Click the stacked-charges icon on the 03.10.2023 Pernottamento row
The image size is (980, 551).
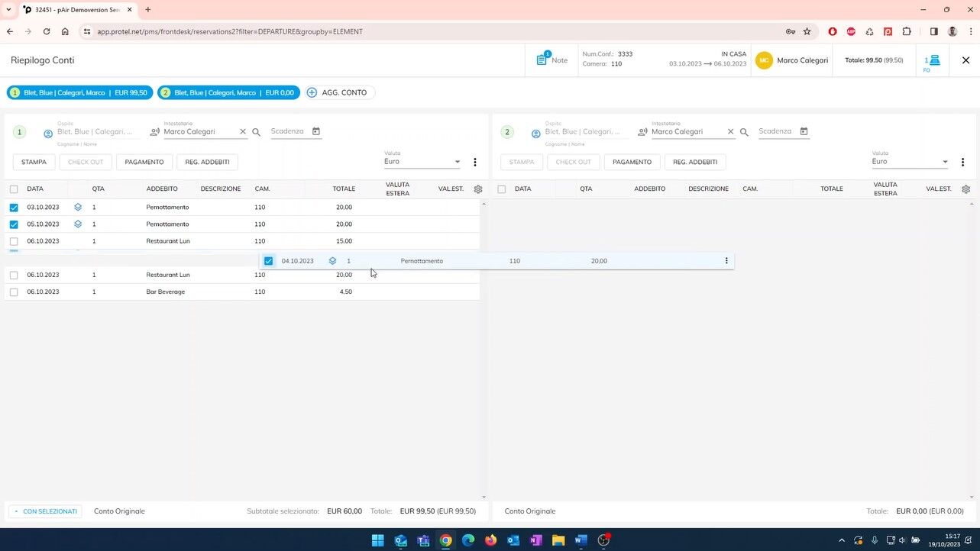[x=77, y=206]
